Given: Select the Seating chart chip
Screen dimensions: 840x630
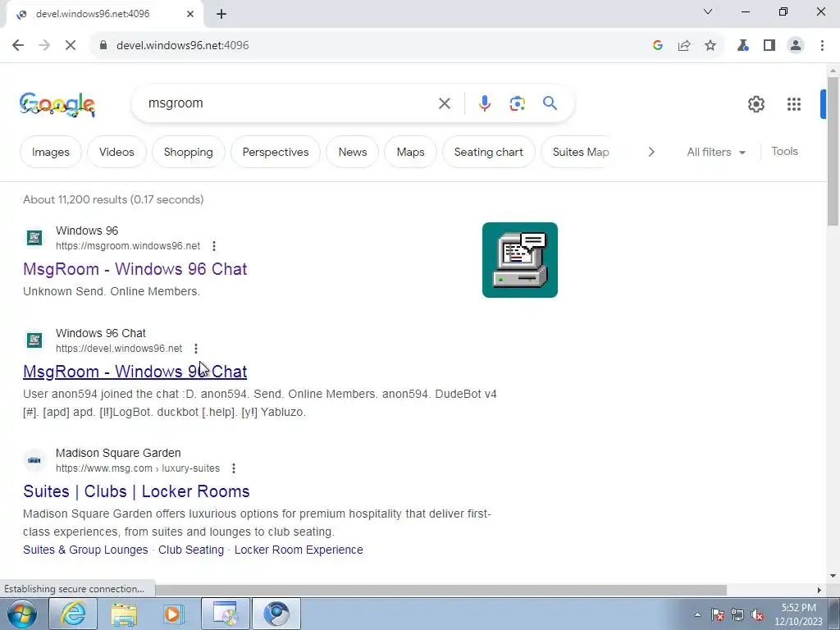Looking at the screenshot, I should click(x=489, y=152).
